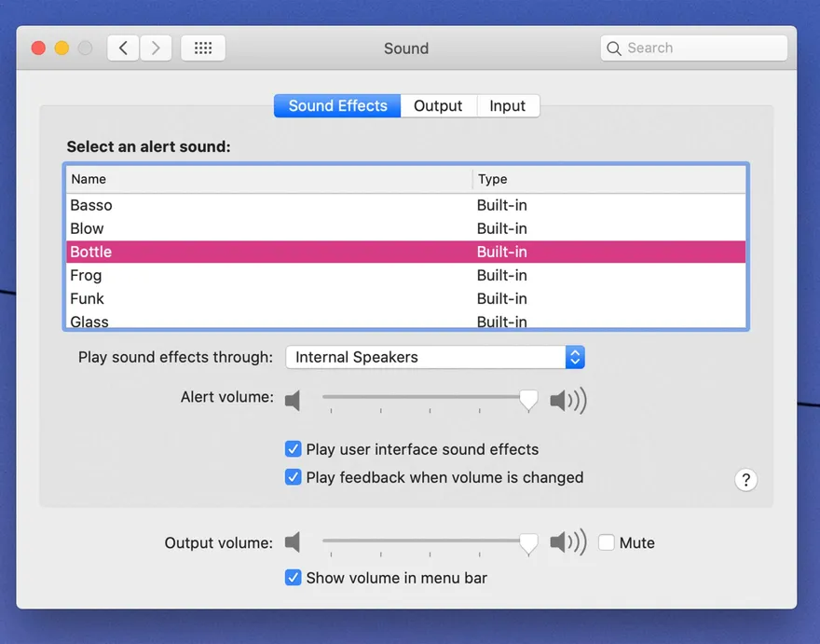Click the forward navigation arrow
The width and height of the screenshot is (820, 644).
click(x=156, y=48)
